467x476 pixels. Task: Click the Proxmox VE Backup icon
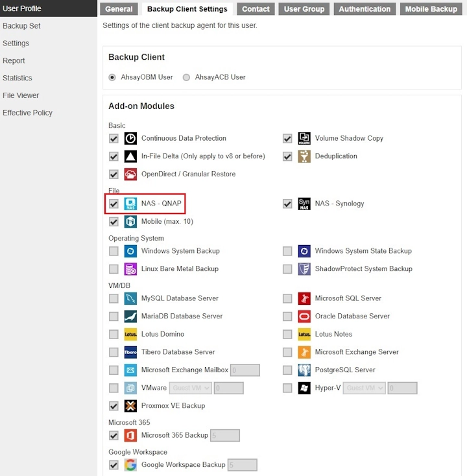[x=130, y=406]
